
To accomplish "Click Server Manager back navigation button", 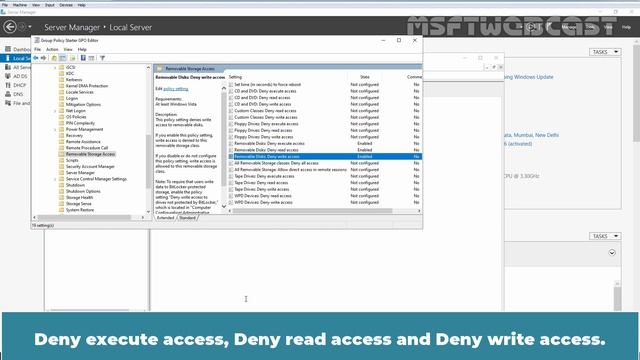I will point(10,27).
